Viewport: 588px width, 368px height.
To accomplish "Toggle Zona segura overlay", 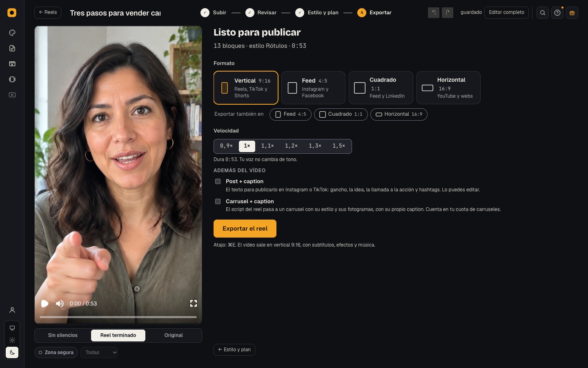I will pos(56,352).
